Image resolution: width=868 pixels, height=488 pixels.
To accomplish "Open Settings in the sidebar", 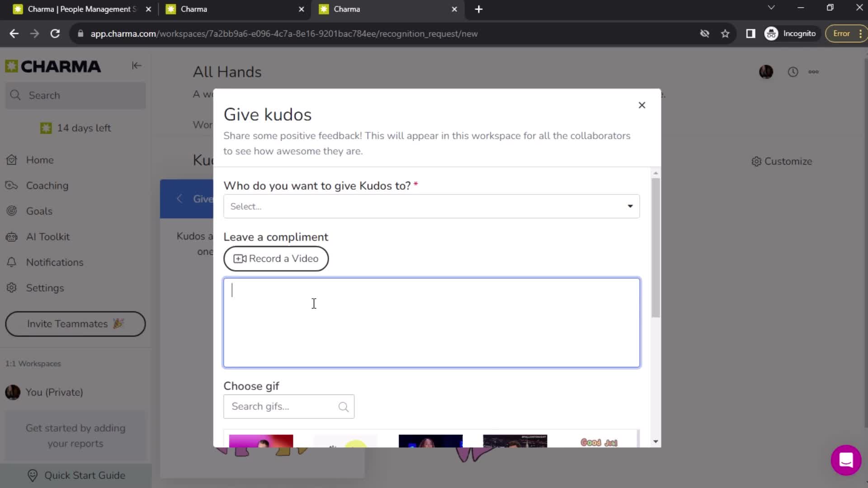I will click(x=45, y=288).
